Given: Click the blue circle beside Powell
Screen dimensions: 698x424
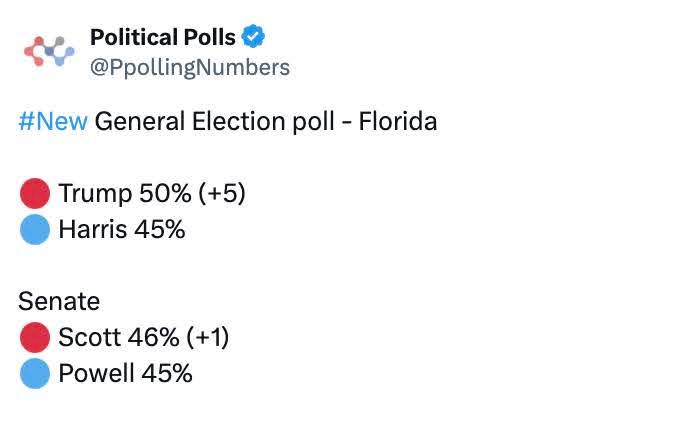Looking at the screenshot, I should click(x=35, y=374).
